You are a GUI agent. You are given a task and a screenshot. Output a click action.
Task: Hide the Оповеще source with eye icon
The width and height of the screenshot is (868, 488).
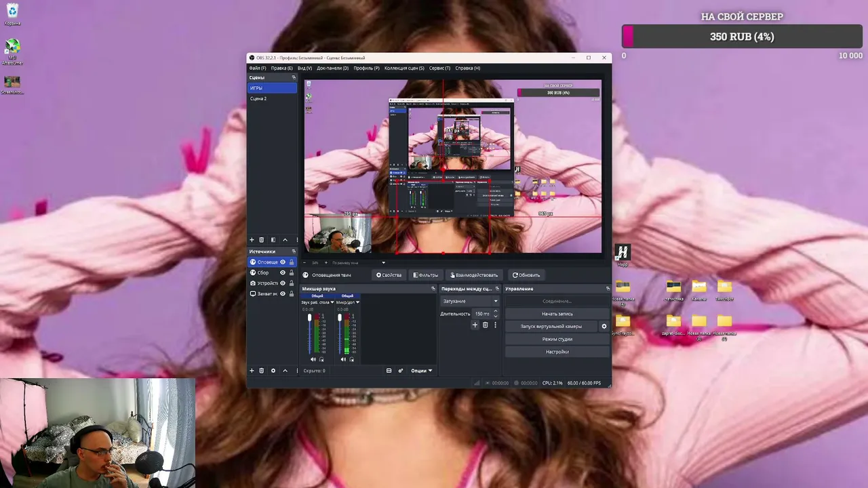[x=283, y=262]
